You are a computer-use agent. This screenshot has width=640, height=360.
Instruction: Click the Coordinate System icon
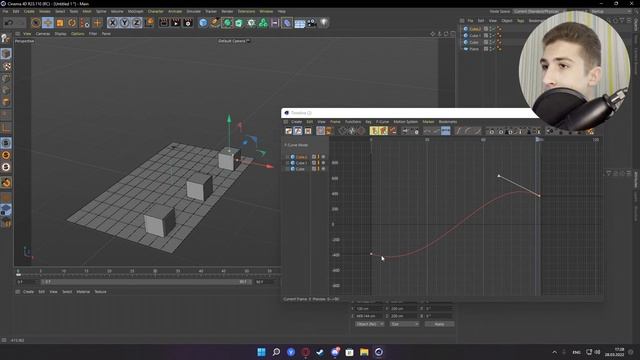click(149, 22)
